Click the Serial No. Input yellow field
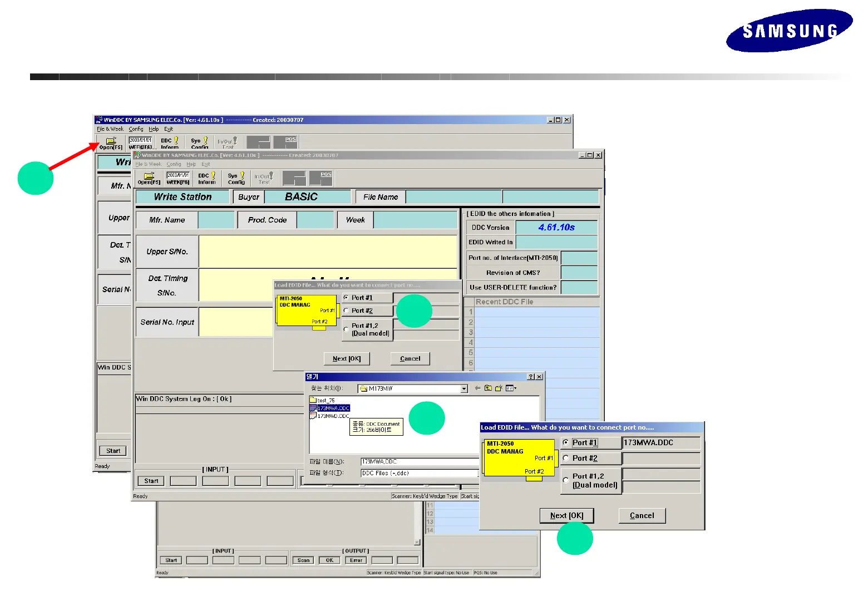 click(236, 322)
